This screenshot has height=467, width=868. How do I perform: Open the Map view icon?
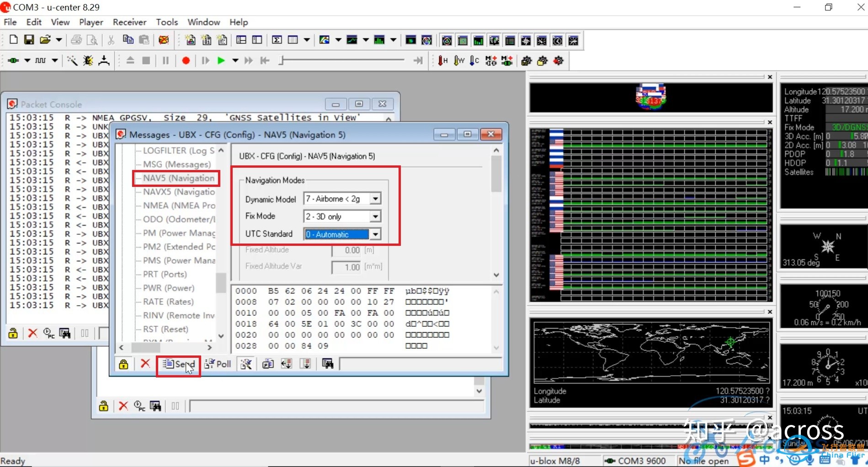[325, 40]
